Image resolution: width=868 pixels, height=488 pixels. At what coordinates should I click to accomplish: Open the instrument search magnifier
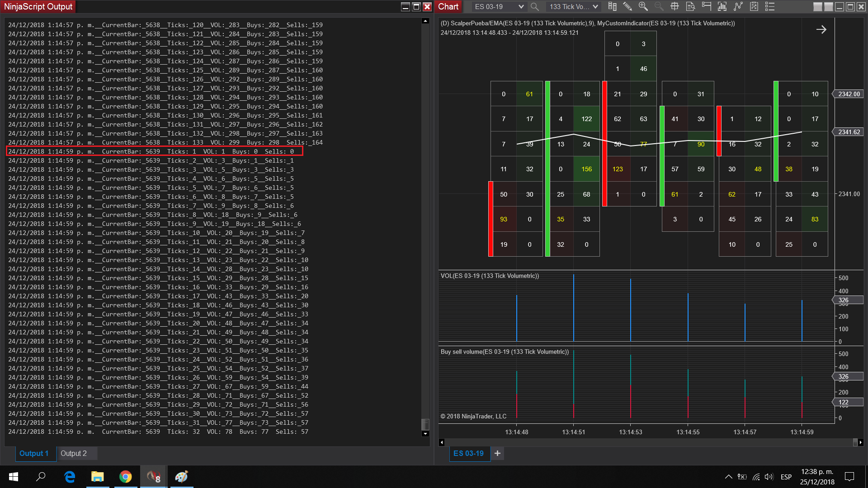click(534, 7)
